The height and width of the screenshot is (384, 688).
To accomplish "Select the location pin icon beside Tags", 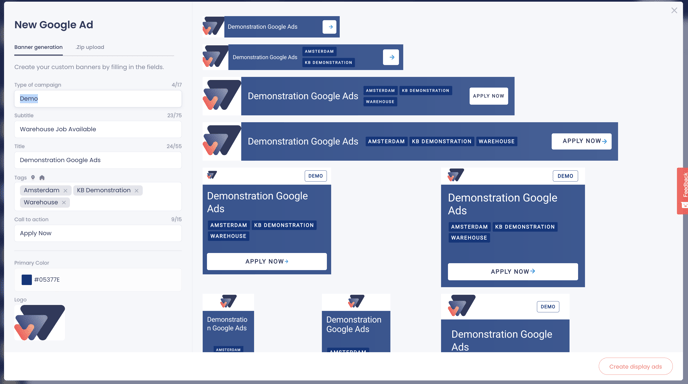I will [x=33, y=178].
